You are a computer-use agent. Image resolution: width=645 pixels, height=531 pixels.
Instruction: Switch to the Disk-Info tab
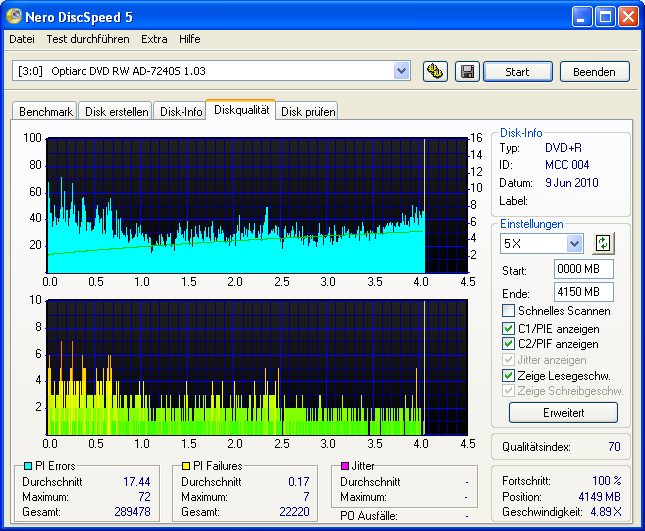181,111
